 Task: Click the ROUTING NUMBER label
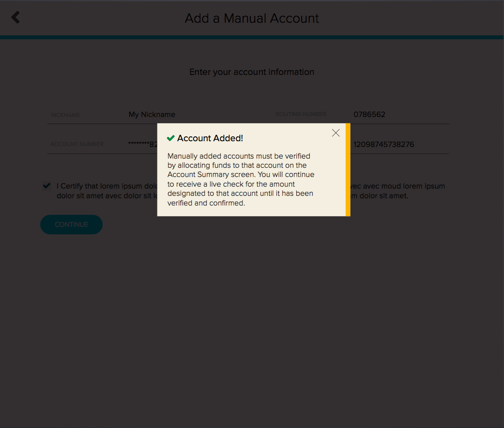click(x=301, y=114)
